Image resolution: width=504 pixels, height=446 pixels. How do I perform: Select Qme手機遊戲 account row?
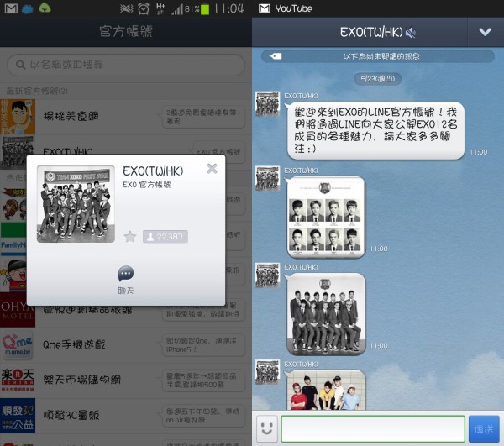click(126, 345)
